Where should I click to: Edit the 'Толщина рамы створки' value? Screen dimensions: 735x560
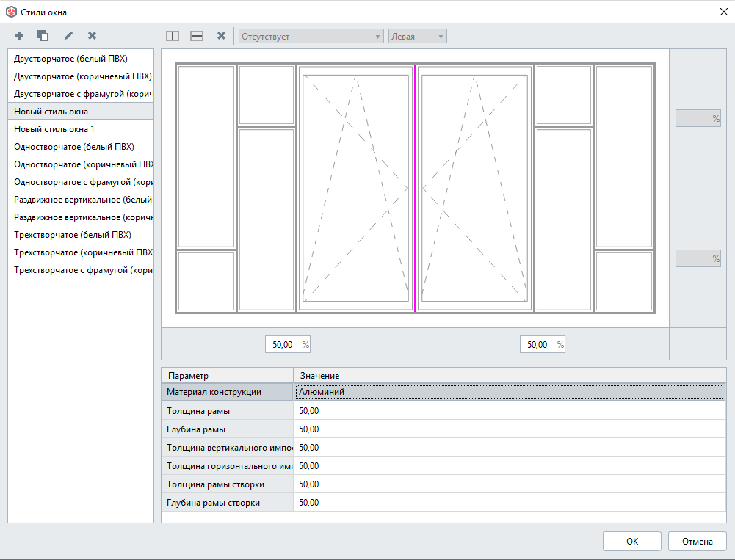(509, 484)
